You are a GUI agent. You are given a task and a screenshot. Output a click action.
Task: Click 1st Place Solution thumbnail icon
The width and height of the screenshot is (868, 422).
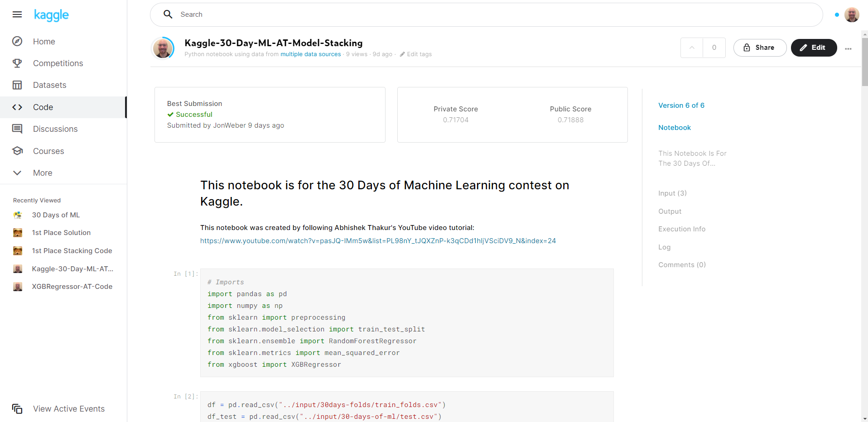point(18,233)
